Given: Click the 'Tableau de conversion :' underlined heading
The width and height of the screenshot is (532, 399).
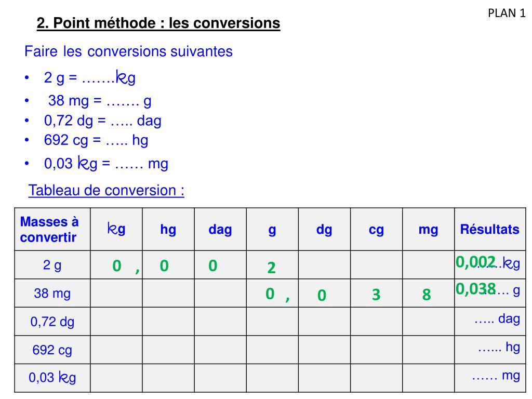Looking at the screenshot, I should point(106,190).
